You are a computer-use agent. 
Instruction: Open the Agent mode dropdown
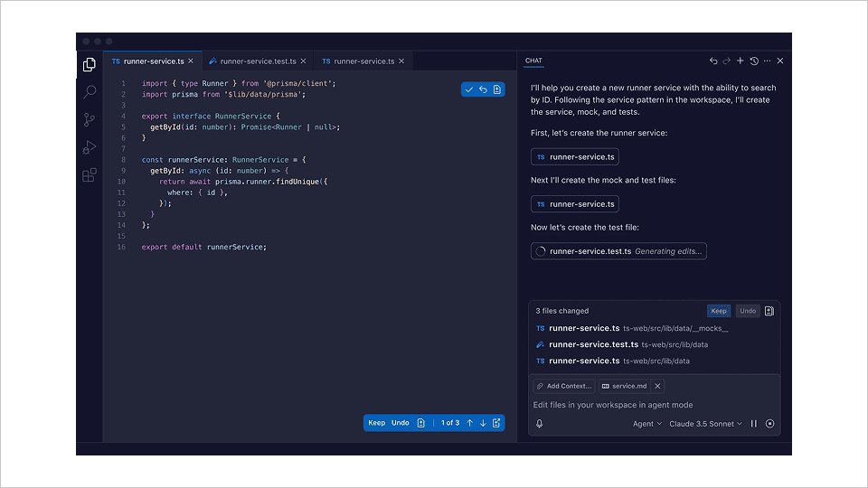[646, 424]
